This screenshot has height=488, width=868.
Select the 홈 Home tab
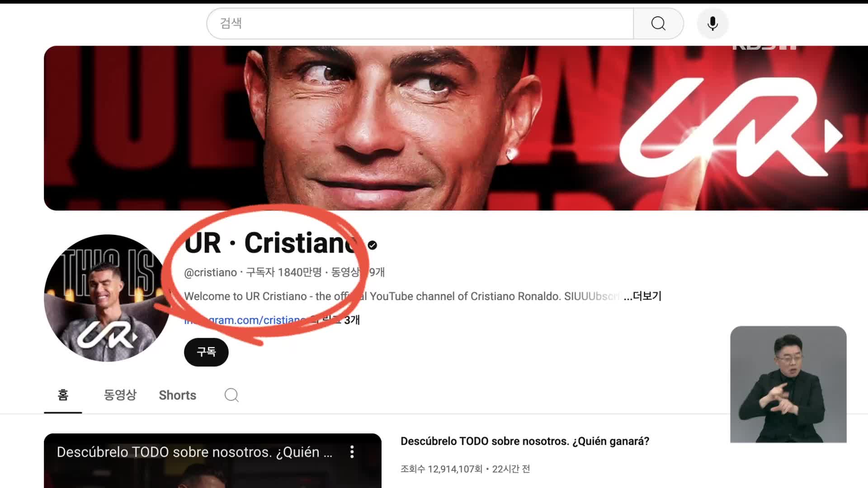pyautogui.click(x=64, y=394)
